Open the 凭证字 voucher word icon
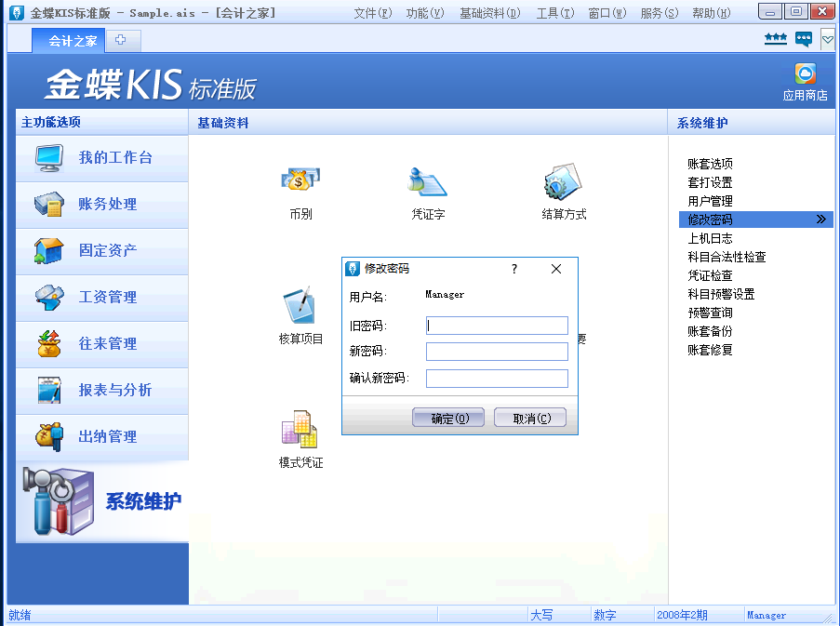Image resolution: width=840 pixels, height=626 pixels. [427, 181]
